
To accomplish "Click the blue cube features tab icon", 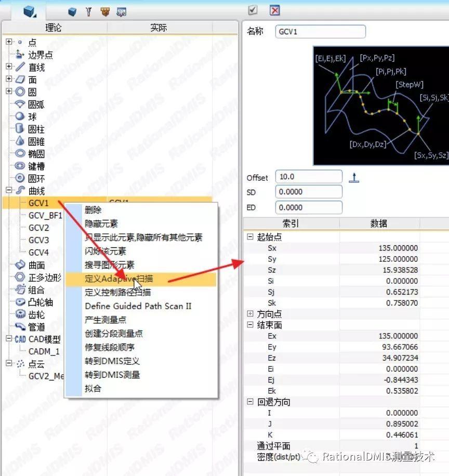I will [30, 10].
